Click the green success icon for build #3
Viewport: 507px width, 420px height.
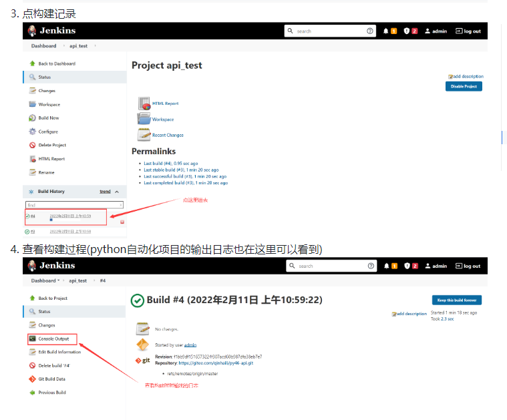pyautogui.click(x=27, y=232)
